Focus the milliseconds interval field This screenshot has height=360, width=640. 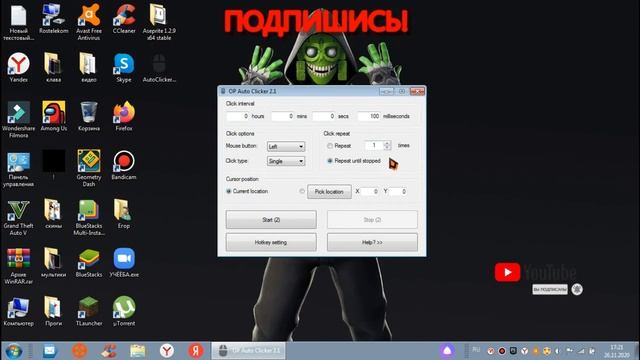(x=369, y=116)
